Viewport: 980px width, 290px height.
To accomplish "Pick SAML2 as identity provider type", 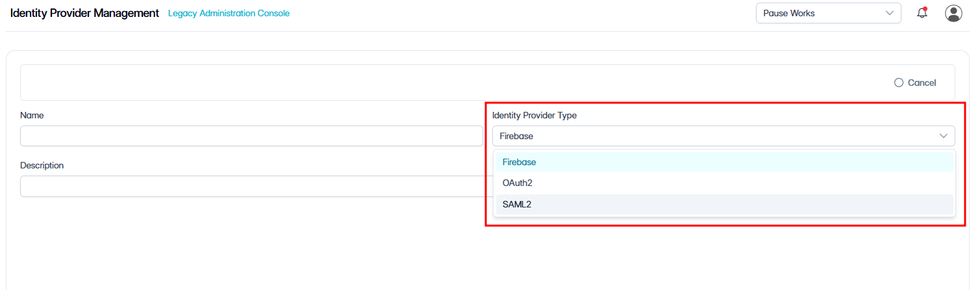I will coord(724,205).
